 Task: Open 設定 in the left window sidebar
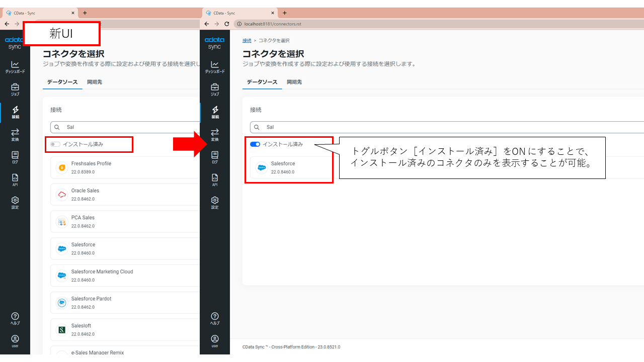coord(15,203)
